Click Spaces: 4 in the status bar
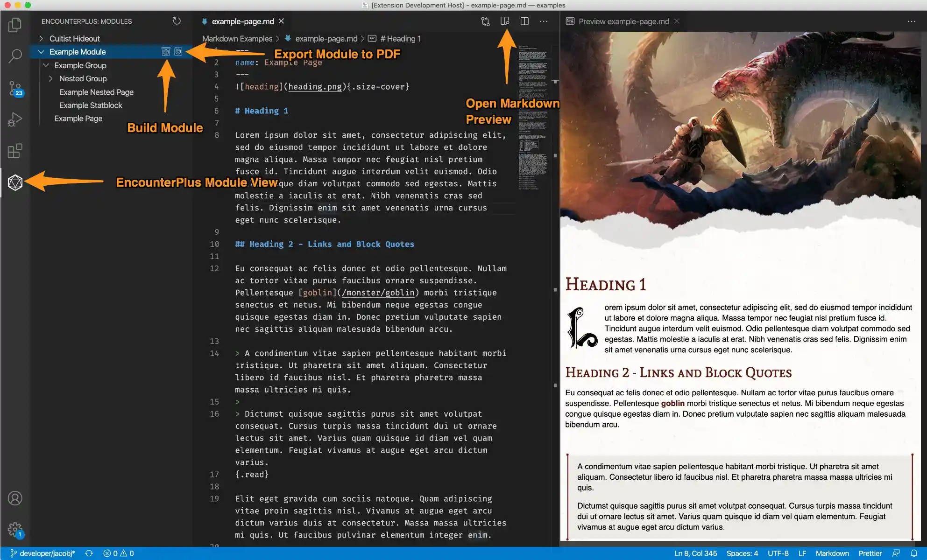Image resolution: width=927 pixels, height=560 pixels. [x=742, y=553]
